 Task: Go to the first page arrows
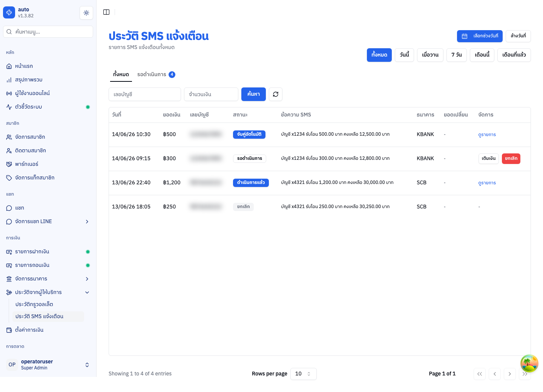point(480,374)
